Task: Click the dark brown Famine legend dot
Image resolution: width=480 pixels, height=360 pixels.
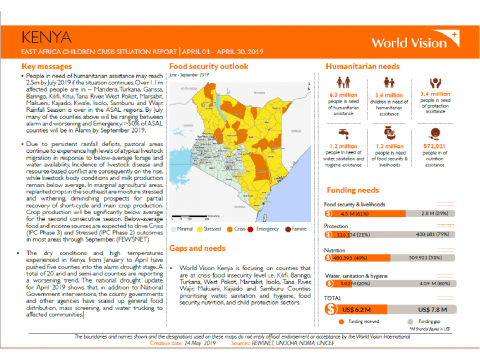Action: click(288, 229)
